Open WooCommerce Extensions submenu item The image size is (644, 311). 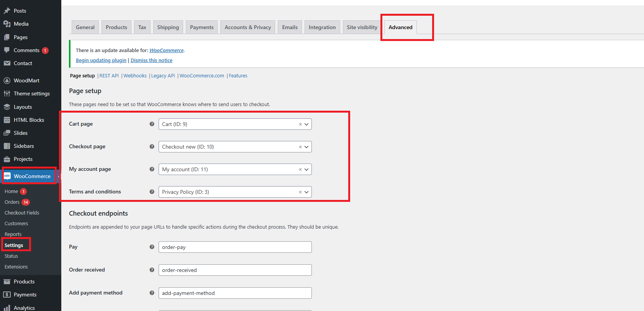[16, 267]
